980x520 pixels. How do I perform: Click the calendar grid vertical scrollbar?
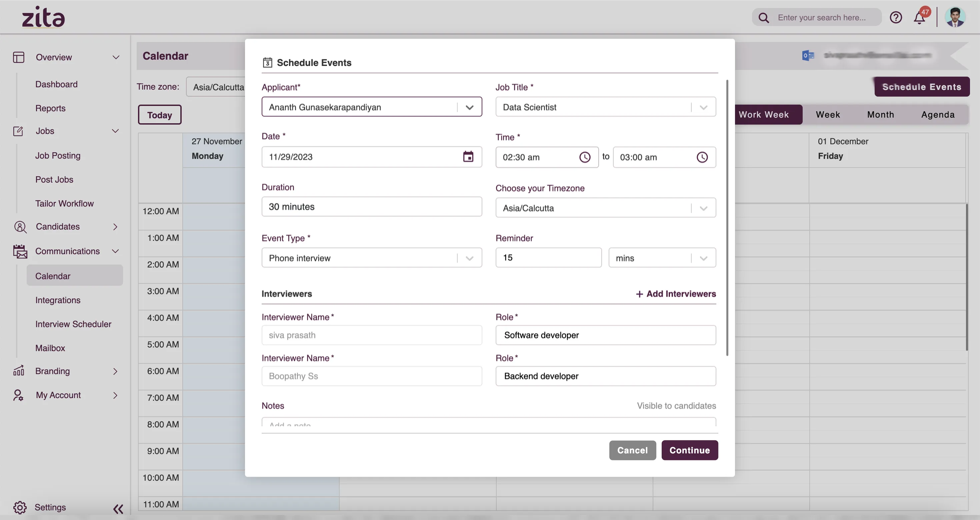click(967, 277)
